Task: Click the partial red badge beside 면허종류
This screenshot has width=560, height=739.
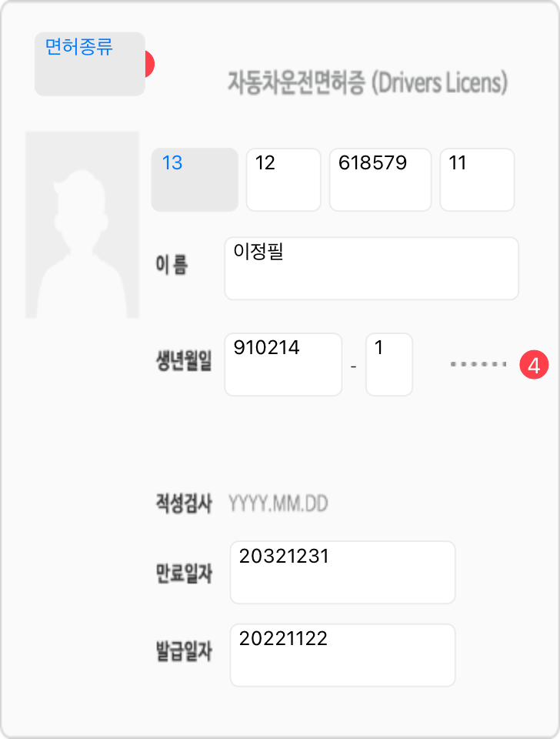Action: tap(151, 64)
